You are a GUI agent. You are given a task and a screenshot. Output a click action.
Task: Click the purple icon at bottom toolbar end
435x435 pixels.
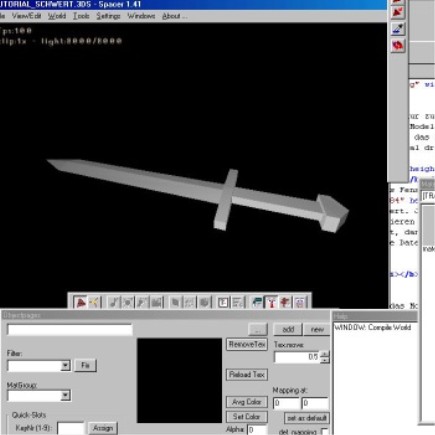[300, 302]
